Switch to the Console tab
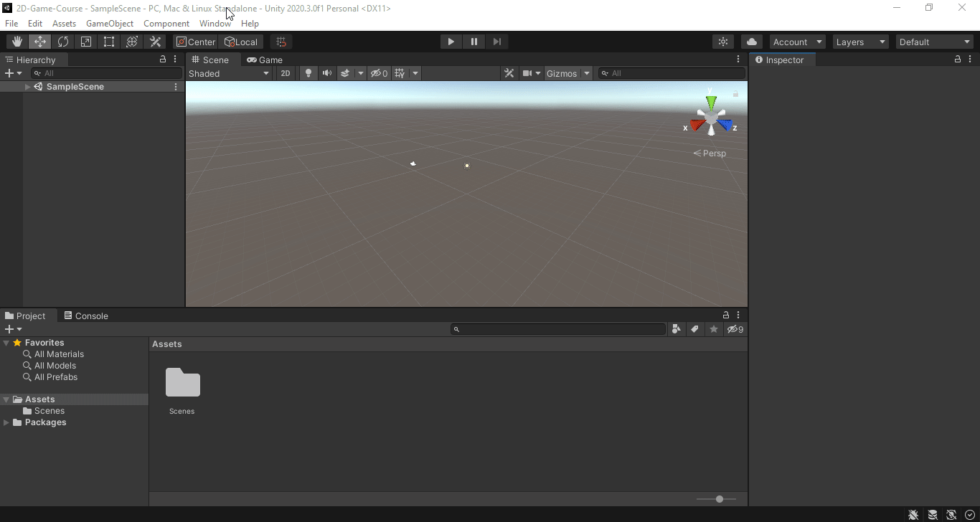This screenshot has height=522, width=980. coord(86,315)
